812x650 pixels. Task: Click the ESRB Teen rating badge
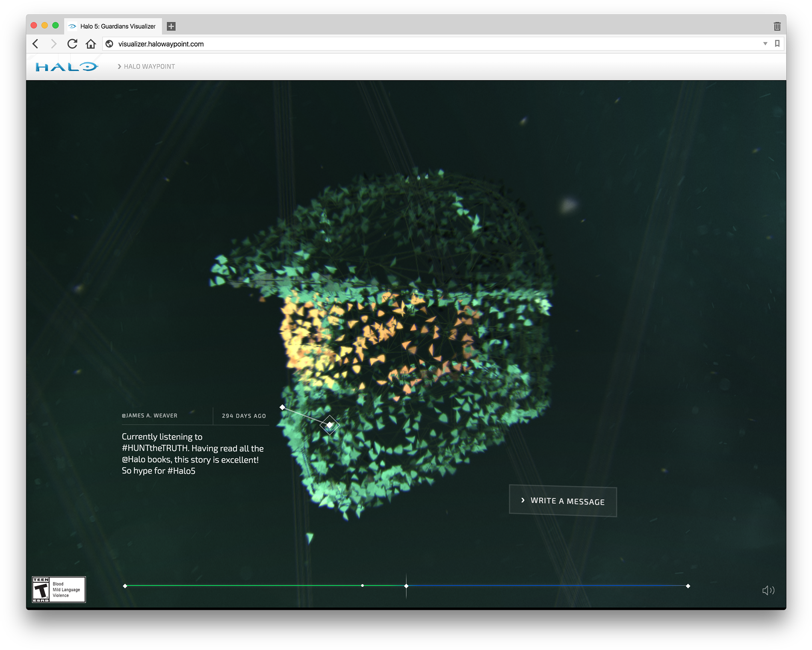point(59,589)
